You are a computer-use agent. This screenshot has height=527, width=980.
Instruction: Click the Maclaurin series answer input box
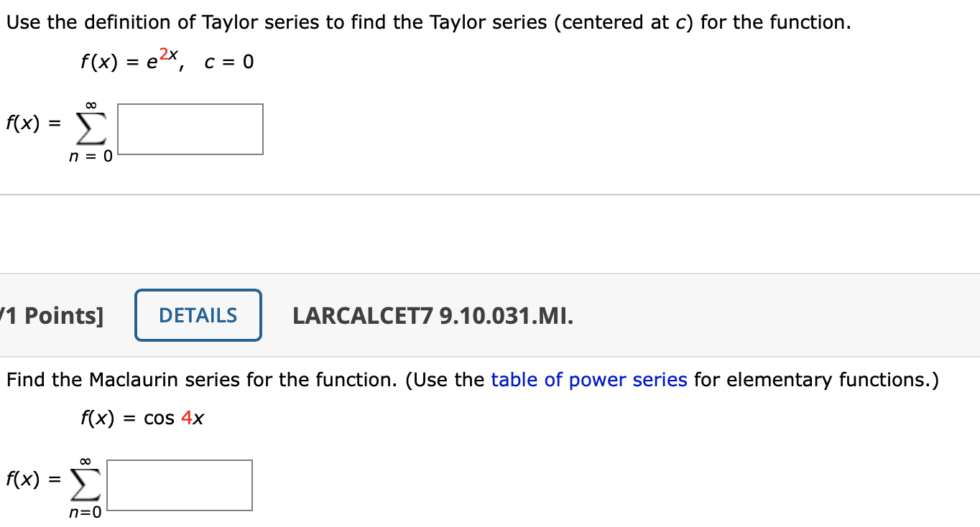click(179, 485)
